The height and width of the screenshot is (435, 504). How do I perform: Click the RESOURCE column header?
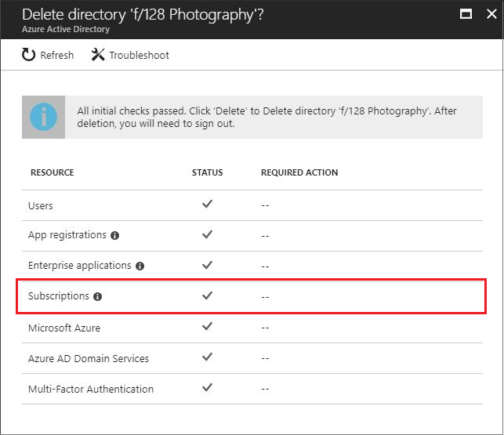53,172
